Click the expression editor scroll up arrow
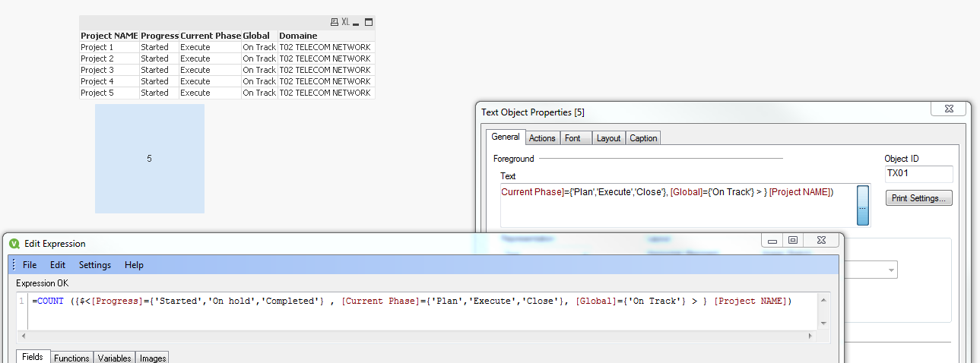Screen dimensions: 980x363 point(823,300)
